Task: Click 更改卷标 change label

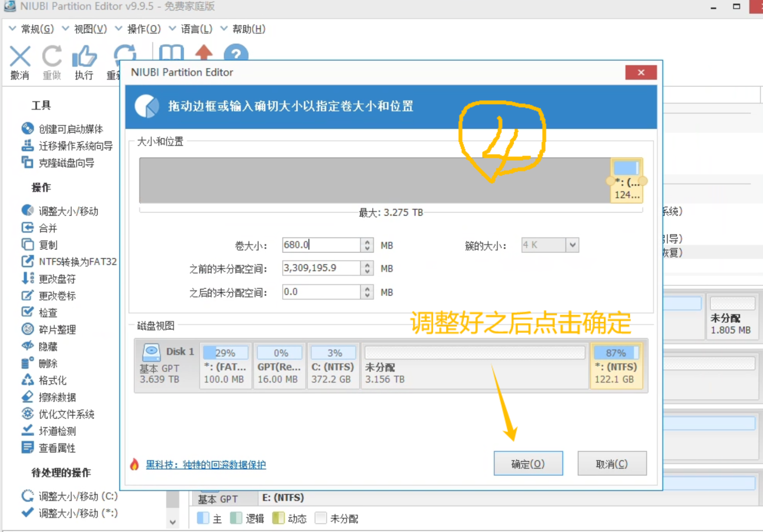Action: point(48,295)
